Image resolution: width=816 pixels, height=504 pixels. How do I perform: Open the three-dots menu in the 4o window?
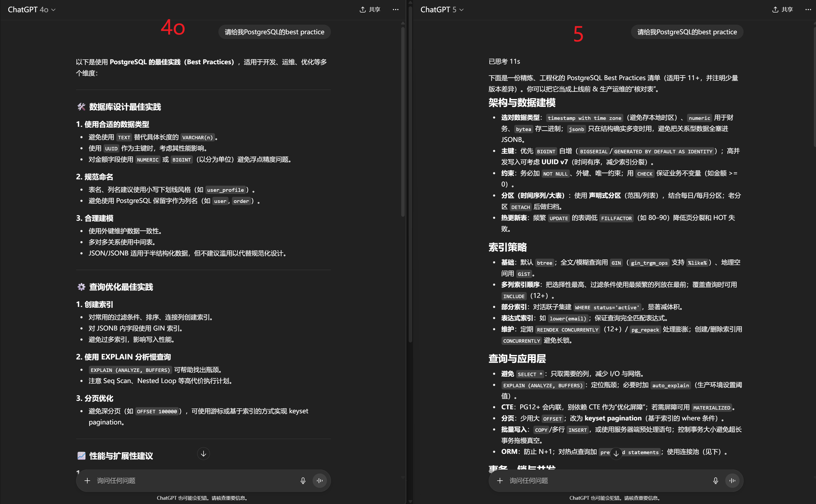pos(395,9)
